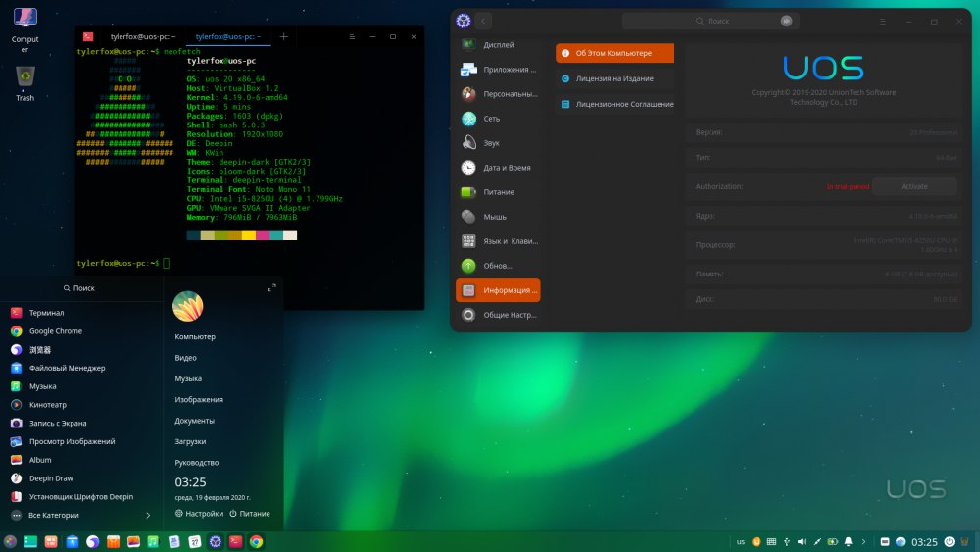Open the launcher icon in the dock
The height and width of the screenshot is (552, 980).
pyautogui.click(x=10, y=542)
